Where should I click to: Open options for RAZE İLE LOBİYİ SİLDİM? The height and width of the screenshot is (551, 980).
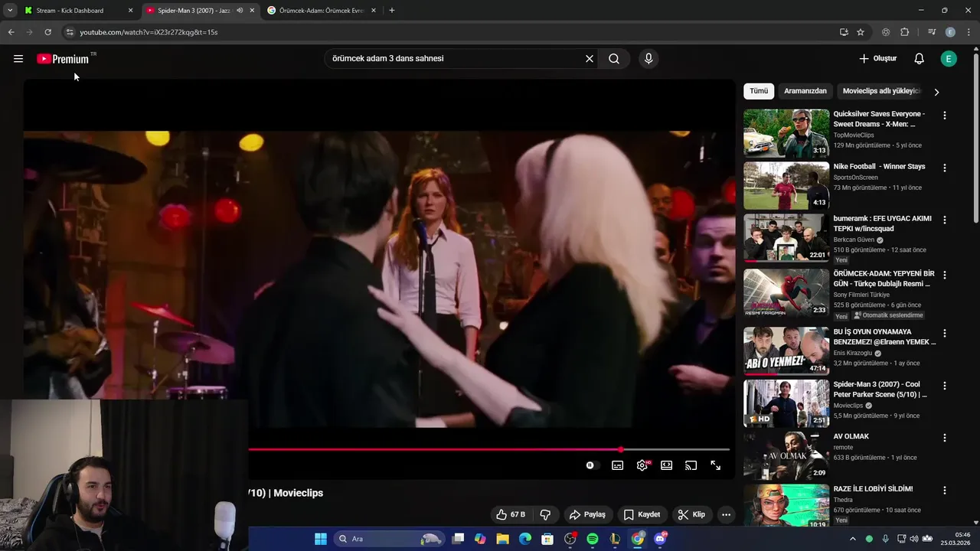(x=944, y=490)
